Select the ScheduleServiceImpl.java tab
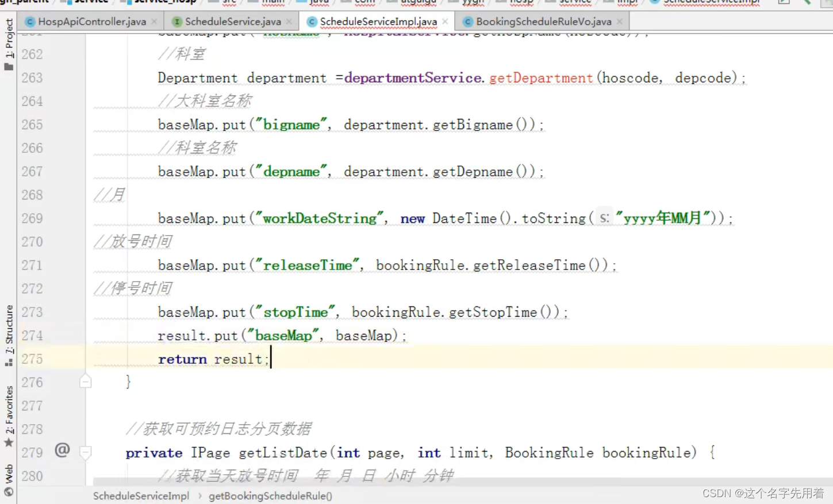 point(378,22)
